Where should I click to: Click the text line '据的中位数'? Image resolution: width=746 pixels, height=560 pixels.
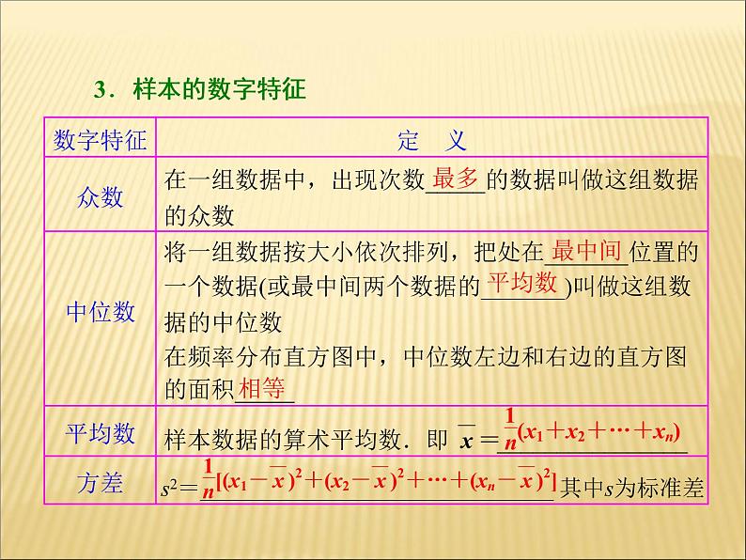223,322
